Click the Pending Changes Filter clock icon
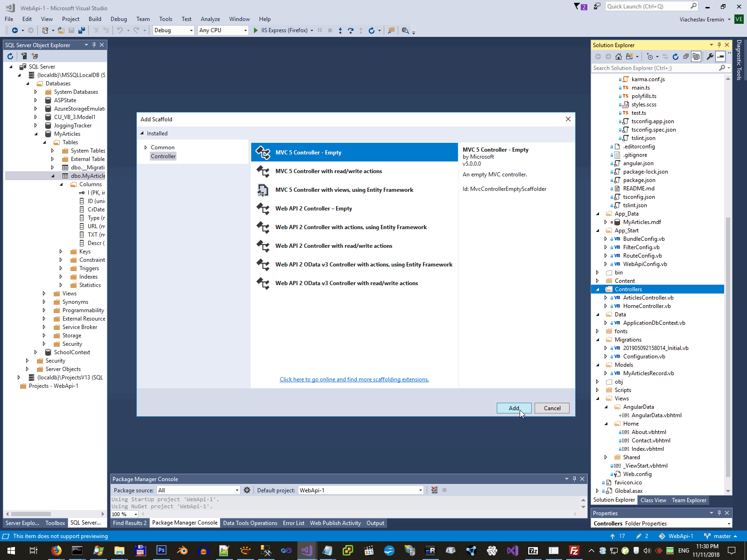Viewport: 747px width, 560px height. pos(650,56)
